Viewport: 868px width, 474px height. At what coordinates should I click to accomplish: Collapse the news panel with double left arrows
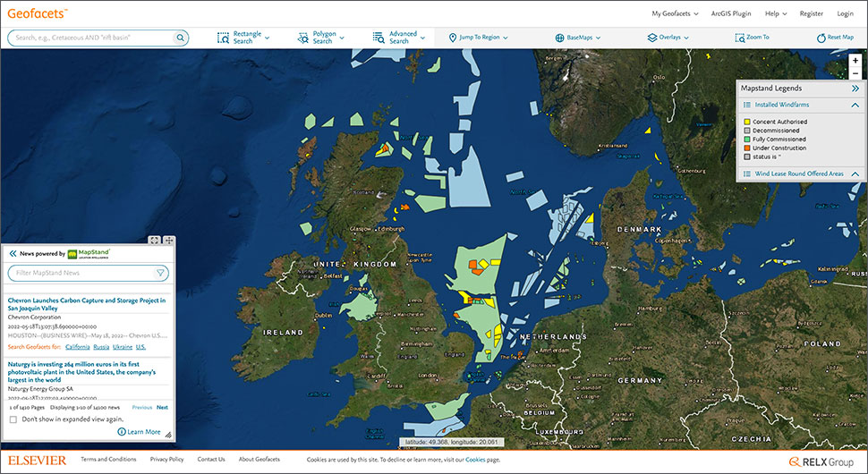(x=13, y=253)
